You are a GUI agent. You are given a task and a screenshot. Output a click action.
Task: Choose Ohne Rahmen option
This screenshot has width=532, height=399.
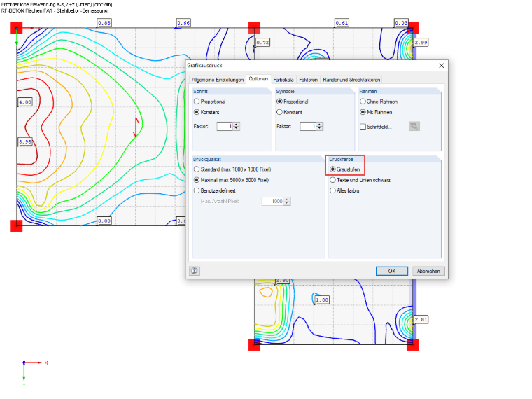pyautogui.click(x=379, y=101)
